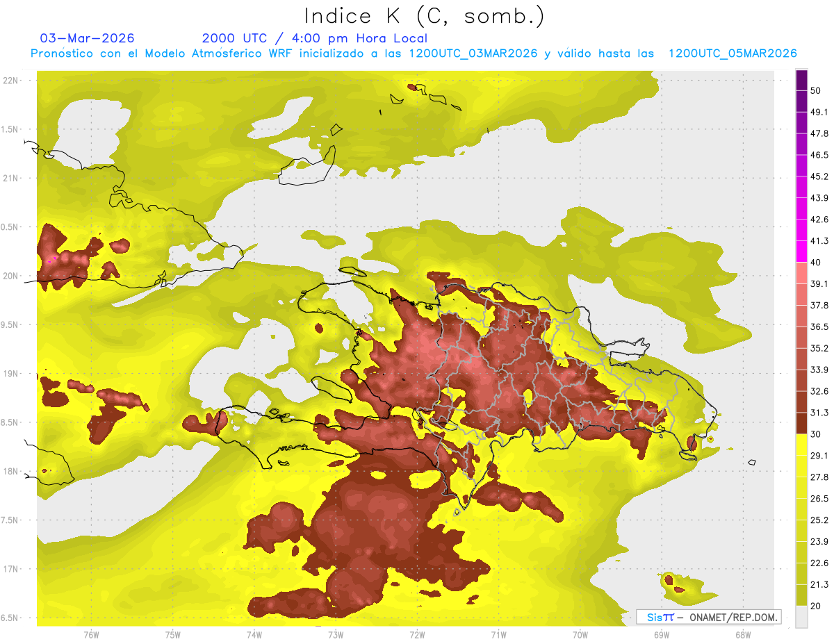The height and width of the screenshot is (644, 834).
Task: Click colorbar label '37.8'
Action: pyautogui.click(x=819, y=306)
